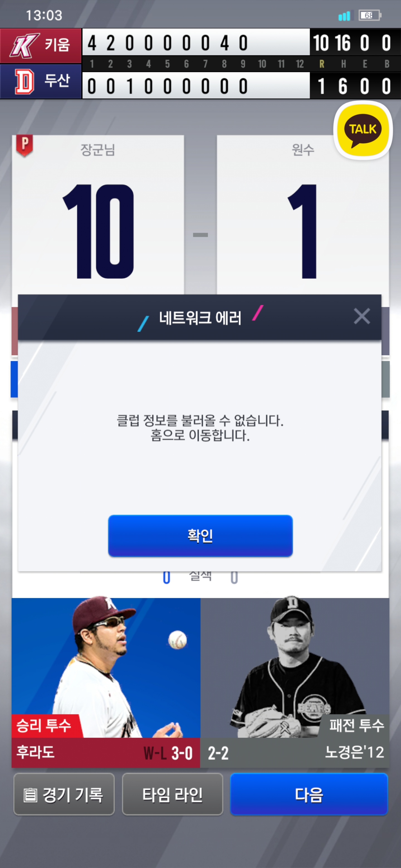The width and height of the screenshot is (401, 868).
Task: Proceed with the 다음 button
Action: 309,794
